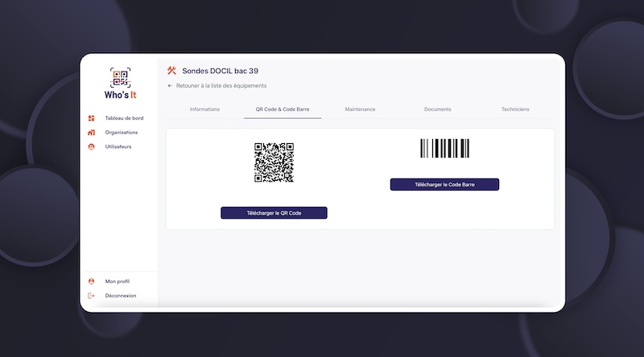Click the back arrow icon
644x357 pixels.
[170, 85]
